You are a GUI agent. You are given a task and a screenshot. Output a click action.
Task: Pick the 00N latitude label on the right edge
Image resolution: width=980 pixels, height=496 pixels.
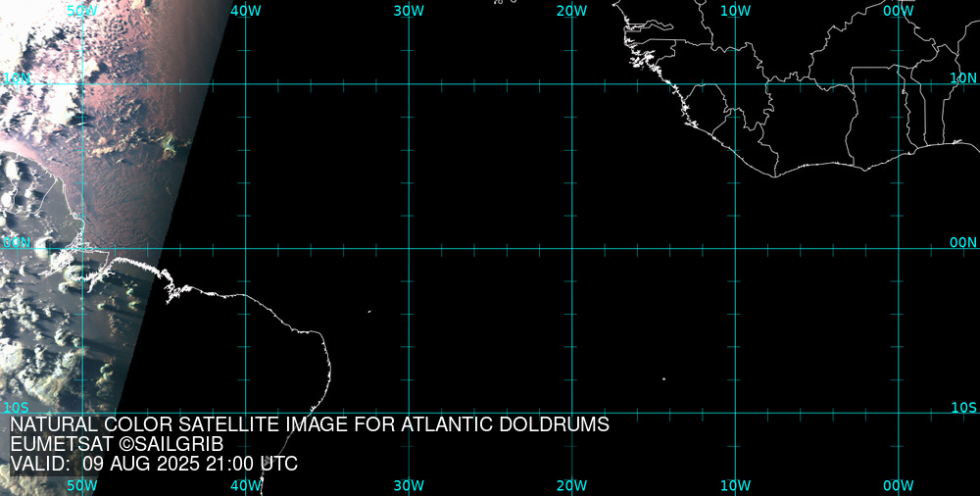coord(963,243)
